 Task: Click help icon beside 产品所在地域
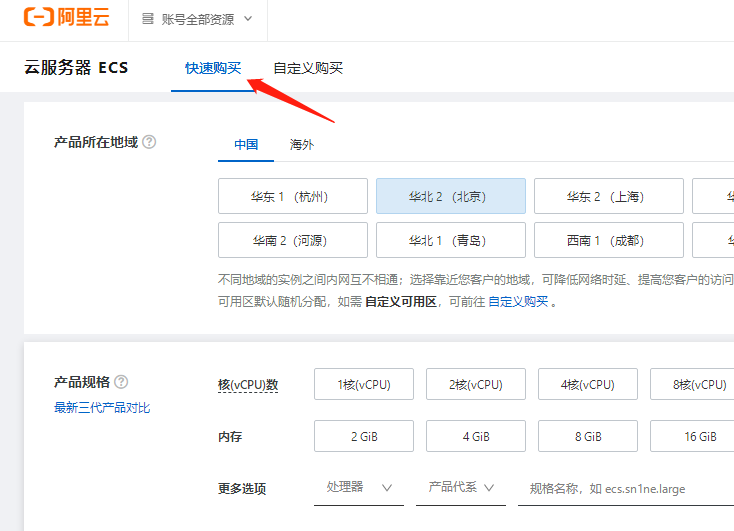[149, 142]
